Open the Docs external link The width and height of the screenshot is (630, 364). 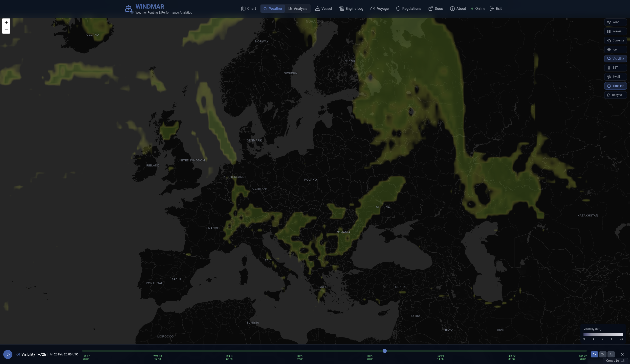coord(435,9)
